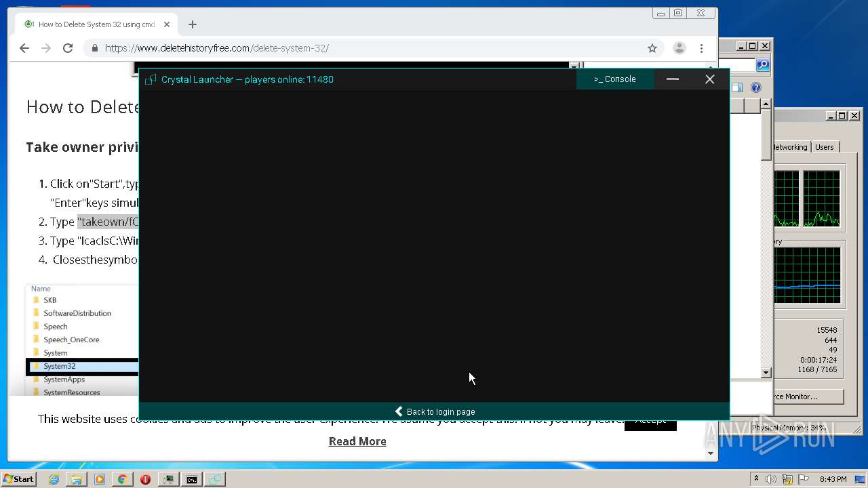Viewport: 868px width, 488px height.
Task: Open the Windows Start menu
Action: (x=19, y=479)
